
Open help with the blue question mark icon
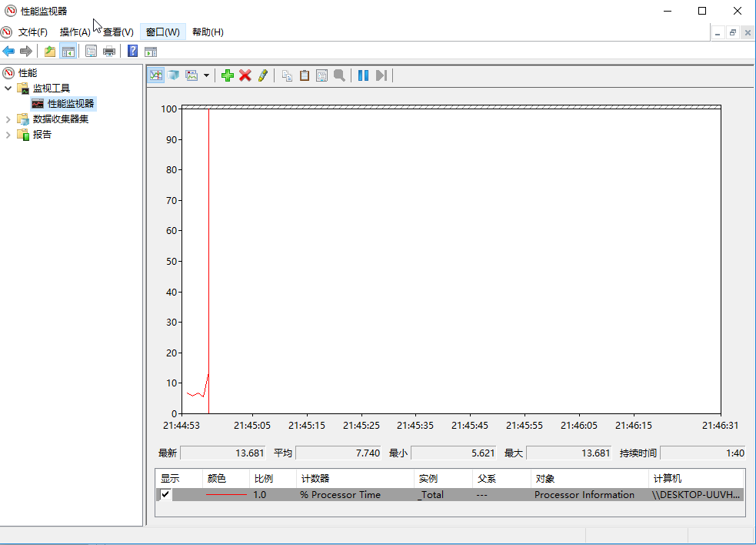pos(132,51)
